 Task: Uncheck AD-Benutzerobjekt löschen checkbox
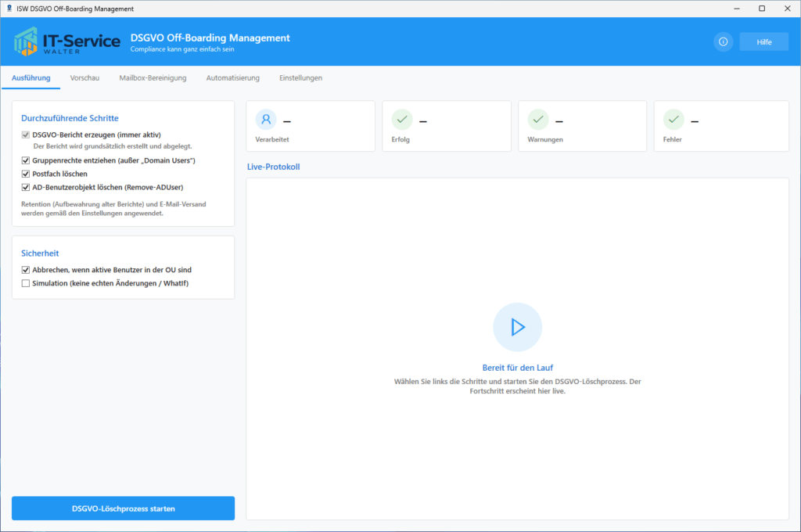coord(26,187)
